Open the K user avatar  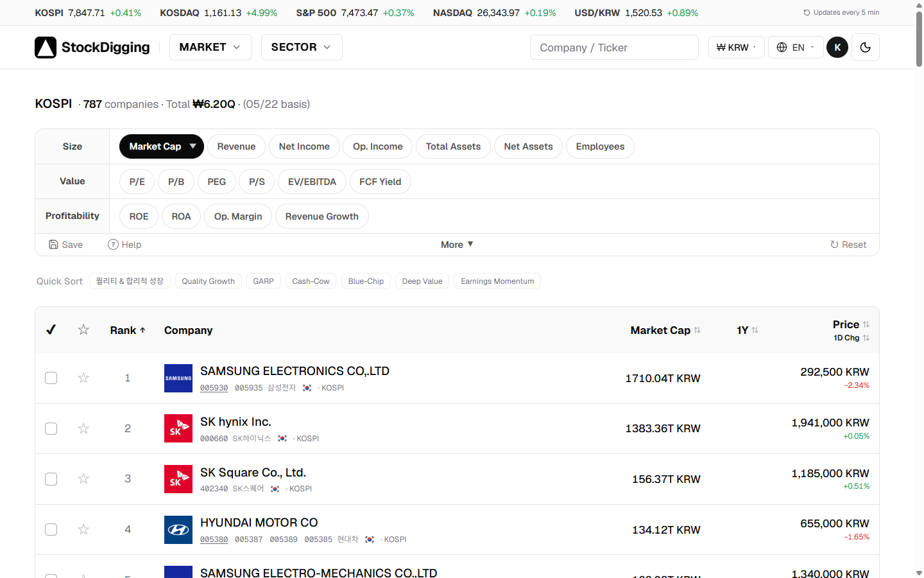click(x=837, y=48)
